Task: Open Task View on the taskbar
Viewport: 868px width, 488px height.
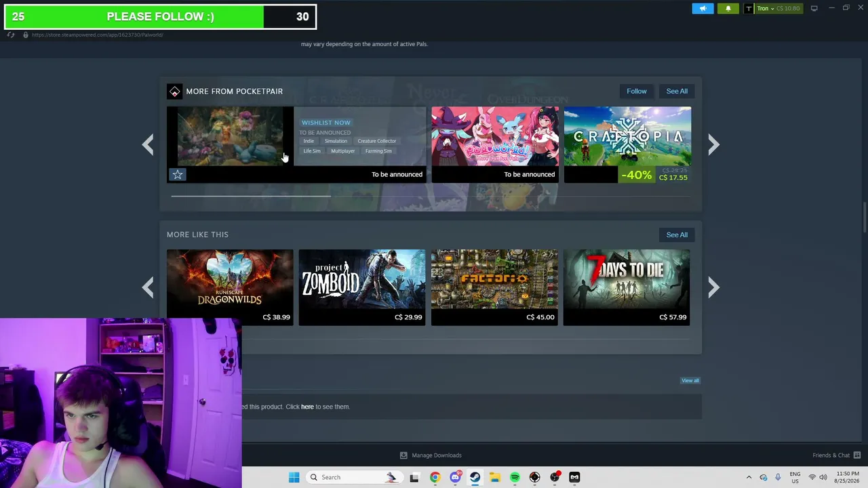Action: pyautogui.click(x=414, y=477)
